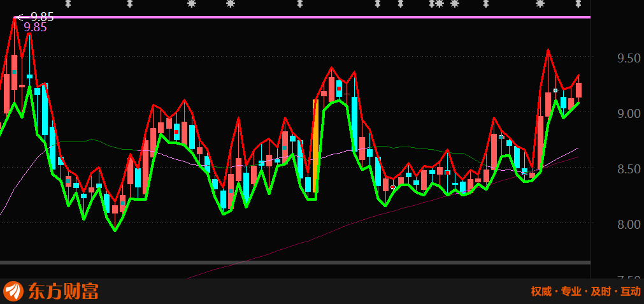Click the 权威·专业·及时·互动 slogan

(585, 292)
